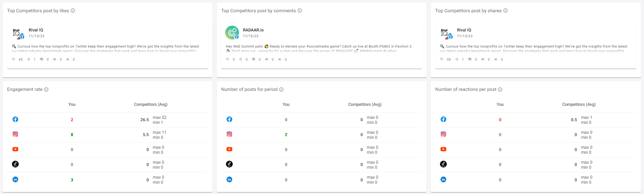
Task: Open the Rival IQ post text in top shares card
Action: pyautogui.click(x=534, y=48)
